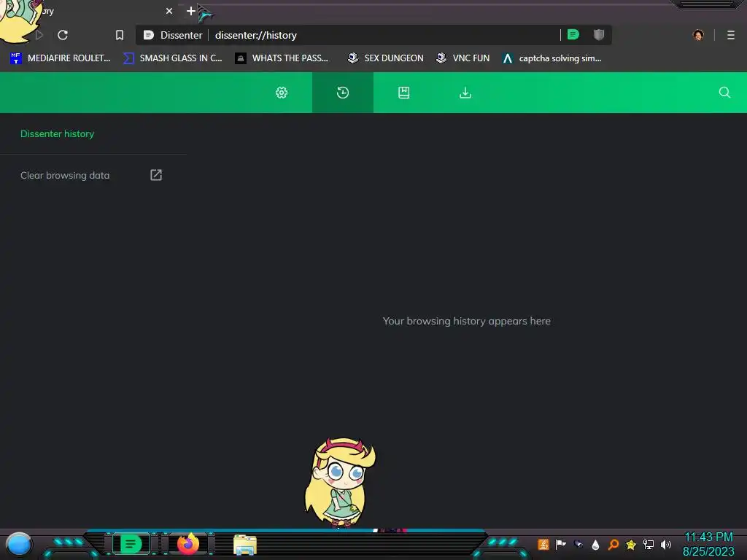Click the orange Java tray icon
Image resolution: width=747 pixels, height=560 pixels.
pos(543,544)
